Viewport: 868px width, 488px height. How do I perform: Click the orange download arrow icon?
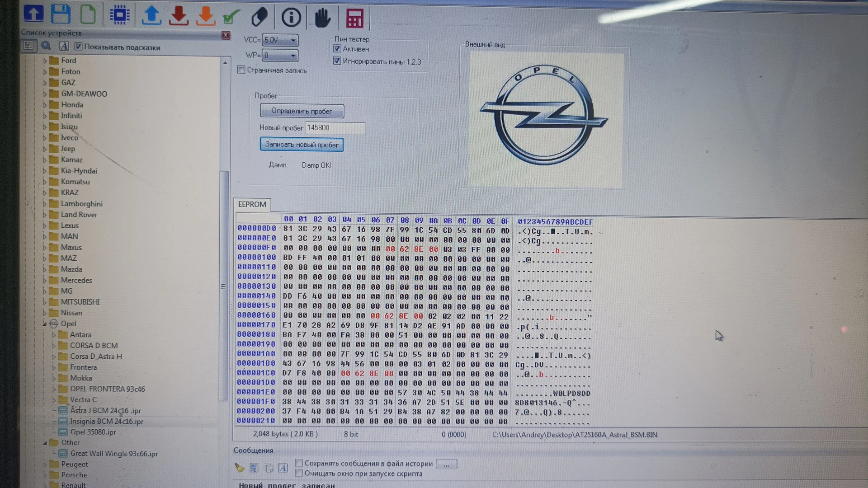206,16
